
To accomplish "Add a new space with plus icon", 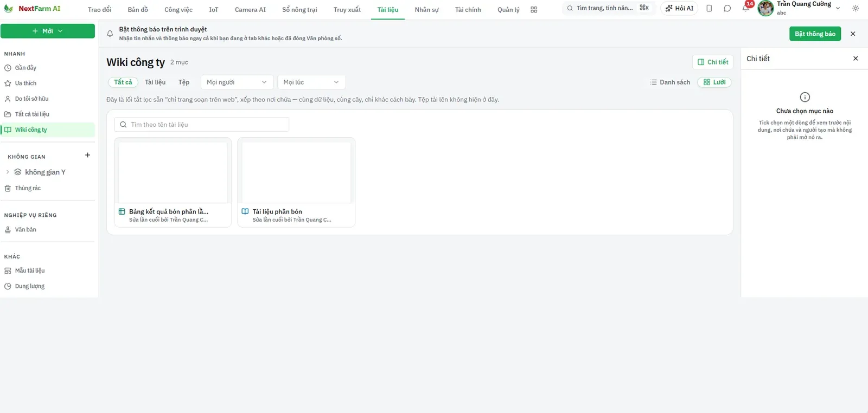I will point(87,156).
